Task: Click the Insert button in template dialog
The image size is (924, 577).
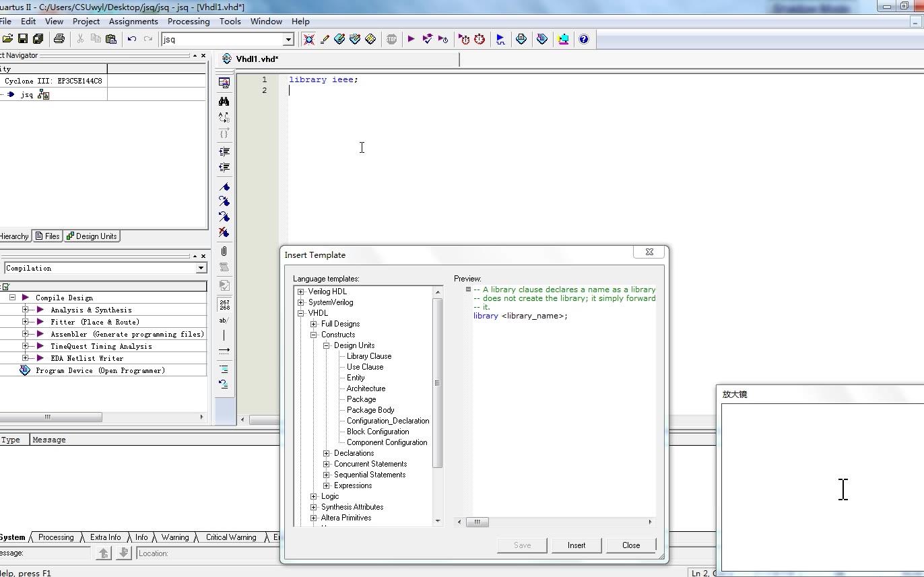Action: (x=576, y=545)
